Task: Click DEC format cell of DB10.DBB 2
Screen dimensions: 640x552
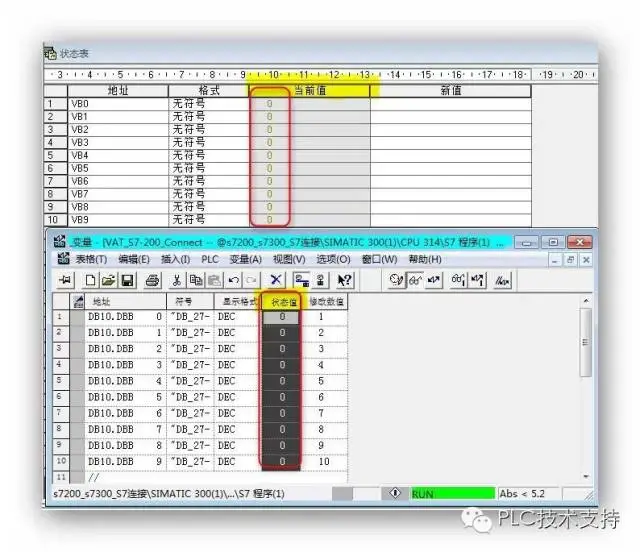Action: pos(236,349)
